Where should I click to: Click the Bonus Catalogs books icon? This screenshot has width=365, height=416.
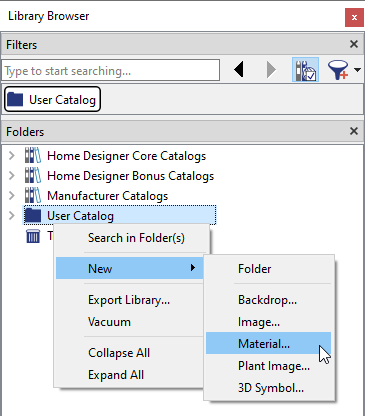click(33, 176)
